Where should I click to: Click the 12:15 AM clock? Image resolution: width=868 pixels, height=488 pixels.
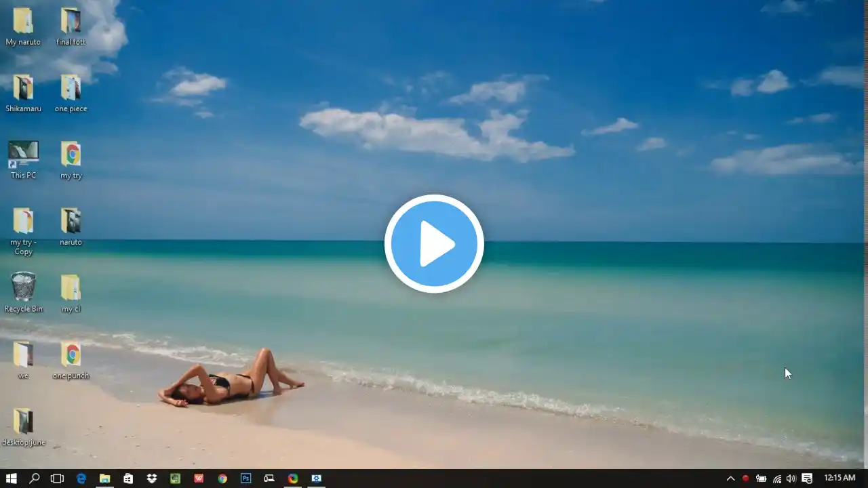point(840,479)
